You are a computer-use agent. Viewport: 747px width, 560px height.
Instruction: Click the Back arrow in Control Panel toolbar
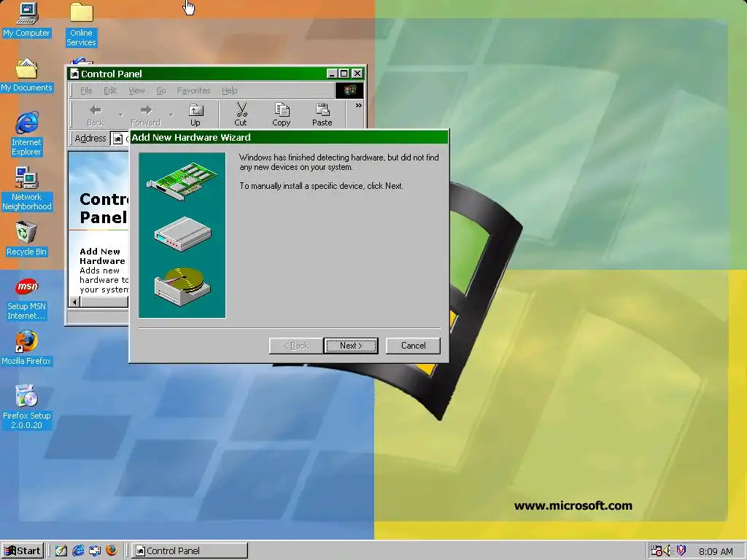pyautogui.click(x=96, y=115)
